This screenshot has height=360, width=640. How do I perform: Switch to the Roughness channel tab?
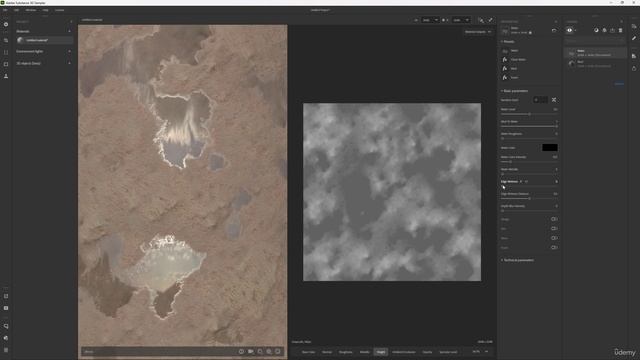(345, 352)
